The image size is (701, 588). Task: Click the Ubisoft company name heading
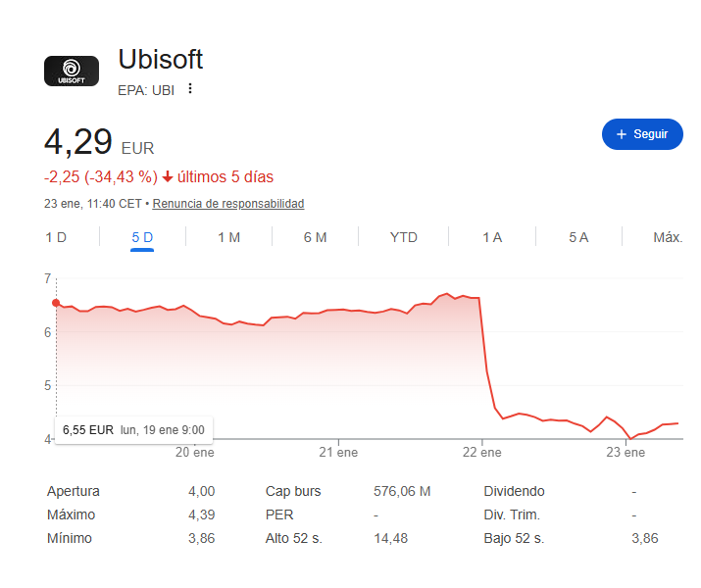click(x=161, y=59)
